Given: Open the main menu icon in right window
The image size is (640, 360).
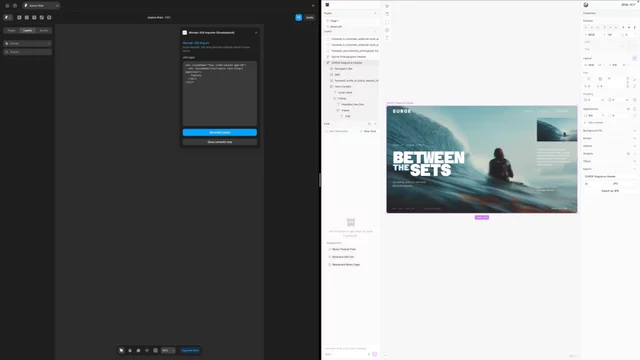Looking at the screenshot, I should pyautogui.click(x=327, y=5).
